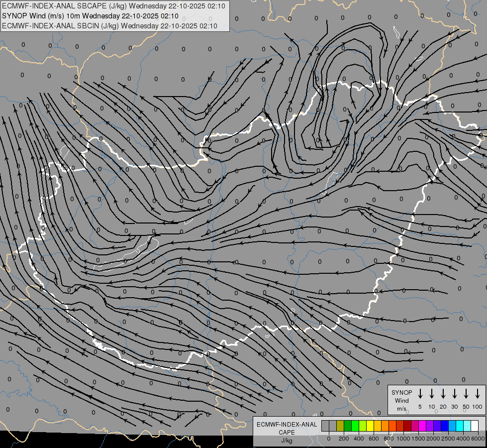
Task: Click the 20 m/s wind arrow in the SYNOP legend
Action: click(x=443, y=394)
